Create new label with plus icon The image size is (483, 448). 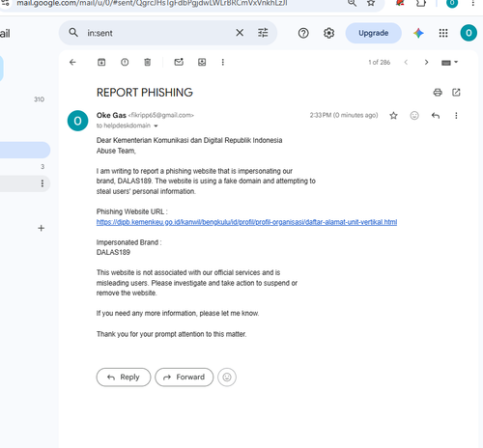coord(41,228)
